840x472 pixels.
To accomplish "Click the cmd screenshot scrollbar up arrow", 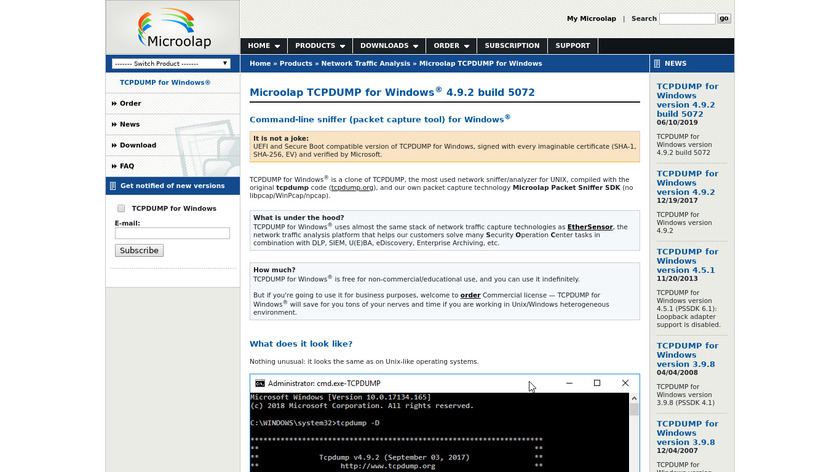I will (x=634, y=399).
